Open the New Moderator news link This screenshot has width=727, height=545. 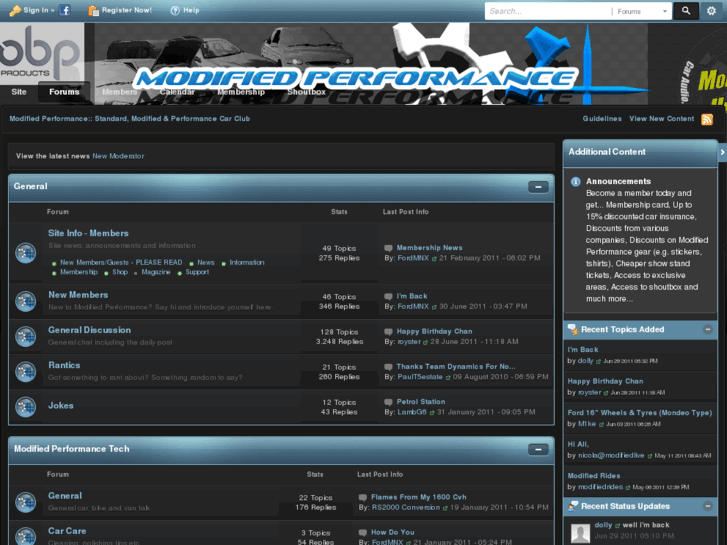[x=118, y=156]
